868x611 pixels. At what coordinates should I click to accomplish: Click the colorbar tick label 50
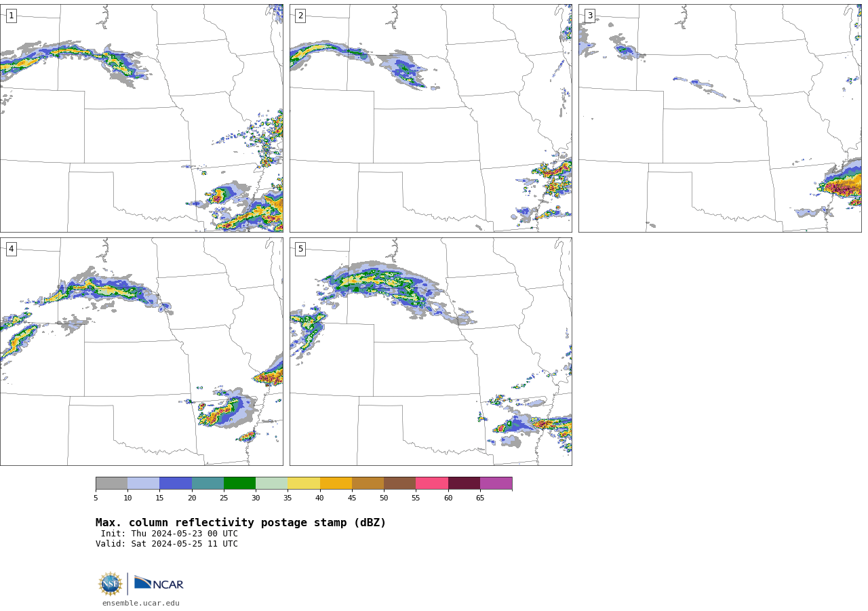(x=384, y=498)
